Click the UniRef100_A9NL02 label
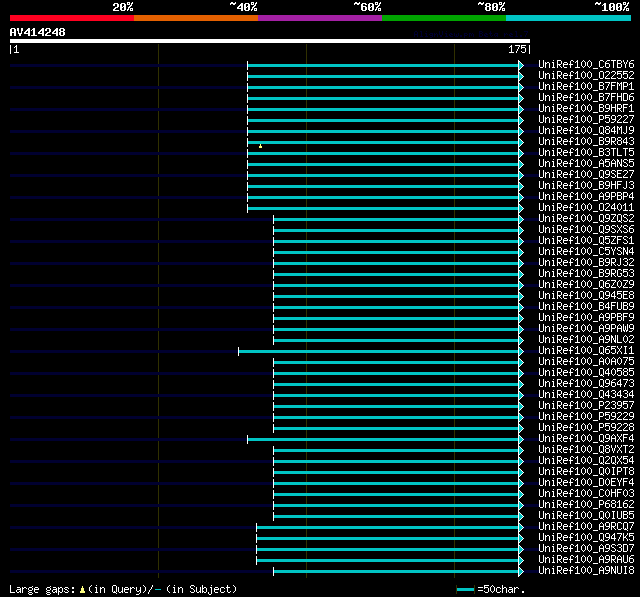The width and height of the screenshot is (640, 597). tap(586, 340)
